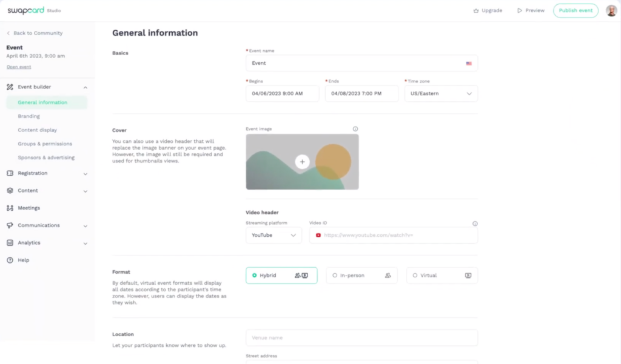
Task: Click the info icon next to Event image
Action: pos(355,128)
